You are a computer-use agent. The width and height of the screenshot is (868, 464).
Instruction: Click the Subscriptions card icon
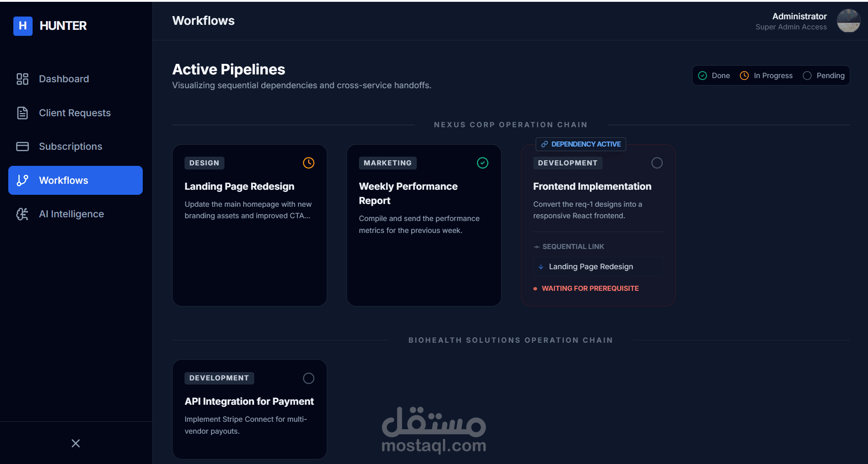(x=22, y=147)
